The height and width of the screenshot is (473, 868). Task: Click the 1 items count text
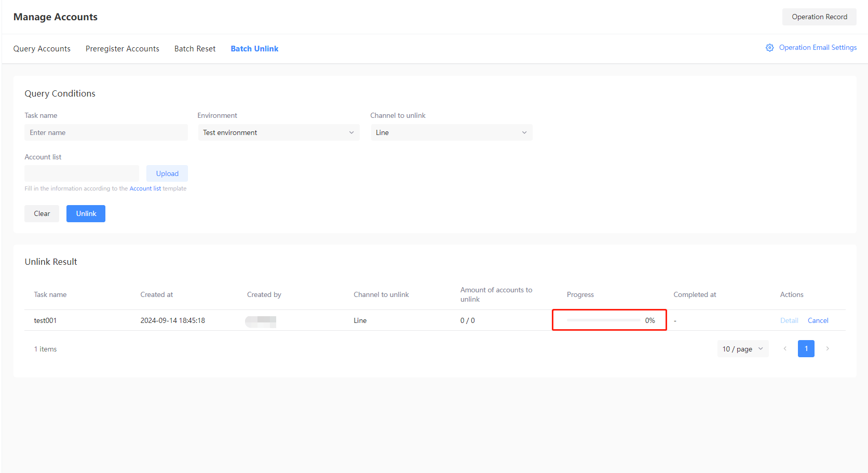click(x=46, y=349)
